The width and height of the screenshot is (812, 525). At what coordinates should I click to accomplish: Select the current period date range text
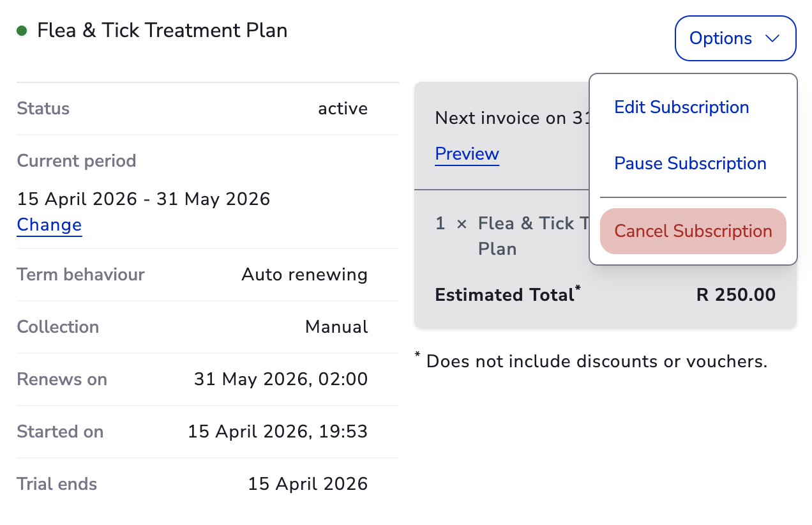tap(144, 199)
